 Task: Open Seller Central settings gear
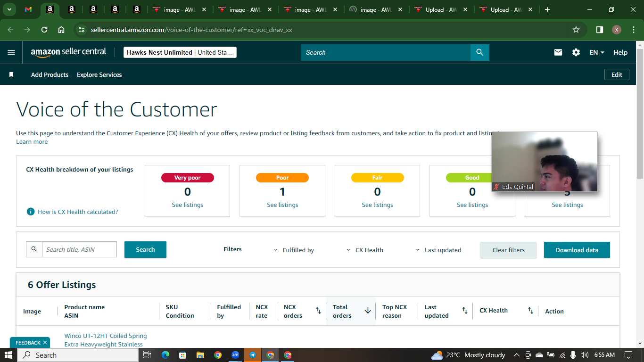(x=576, y=52)
